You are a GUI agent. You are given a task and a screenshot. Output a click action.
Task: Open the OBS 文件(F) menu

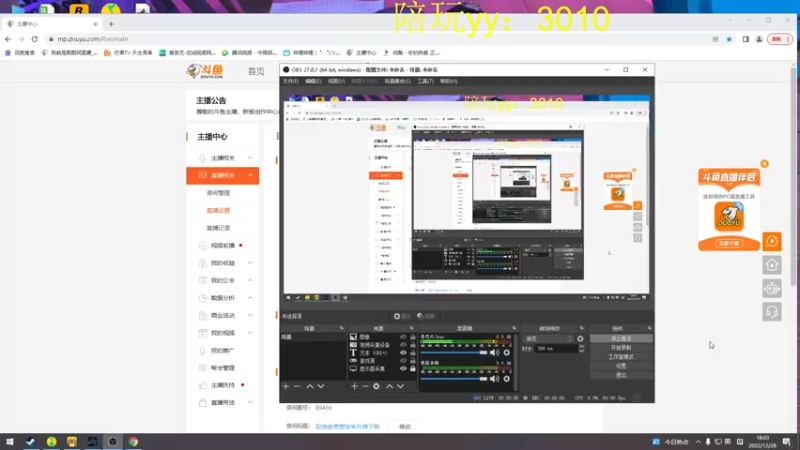click(290, 81)
